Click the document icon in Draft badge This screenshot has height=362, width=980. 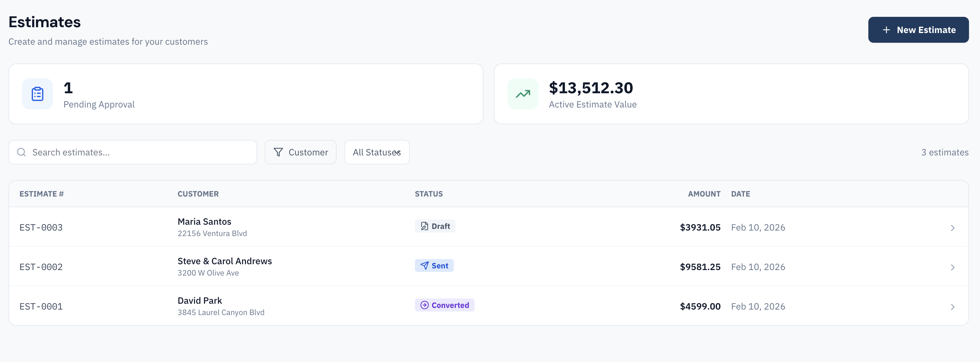pos(423,226)
